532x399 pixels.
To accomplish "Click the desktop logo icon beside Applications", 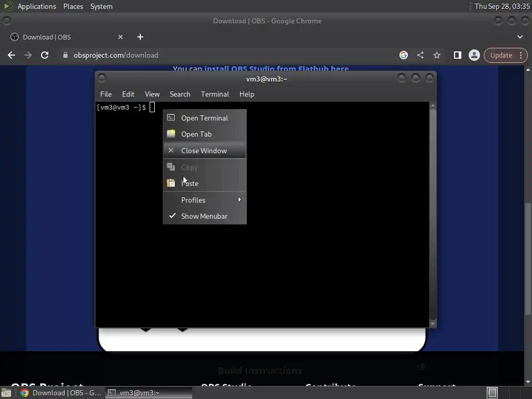I will point(8,6).
